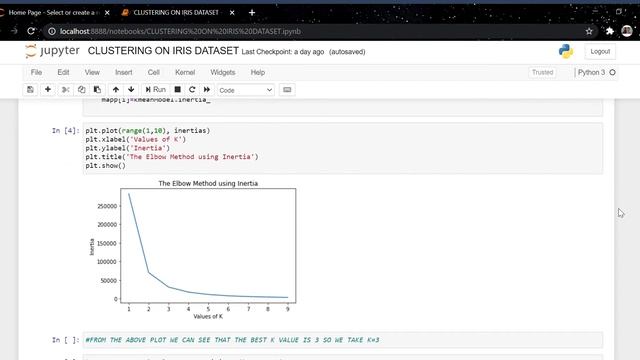Click the comment cell about best K value

point(343,340)
